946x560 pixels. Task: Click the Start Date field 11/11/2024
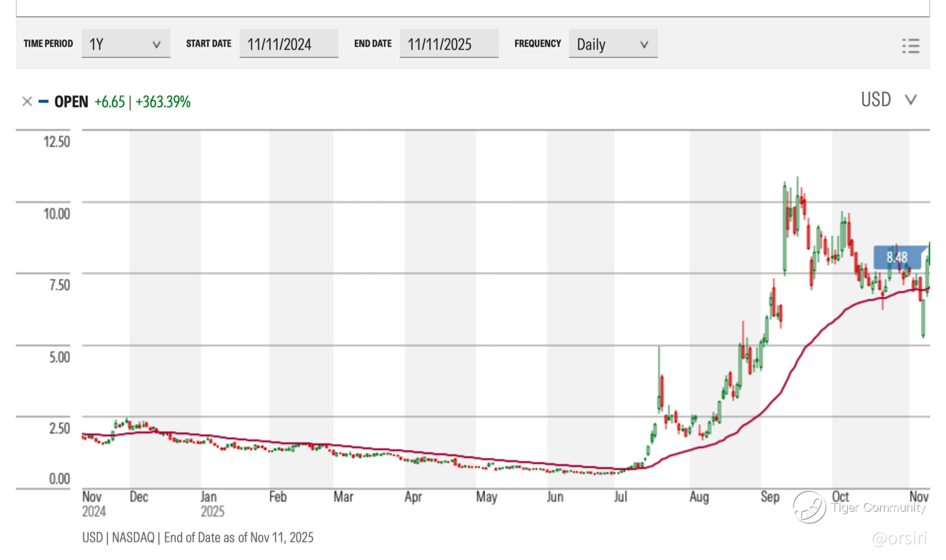[x=288, y=44]
